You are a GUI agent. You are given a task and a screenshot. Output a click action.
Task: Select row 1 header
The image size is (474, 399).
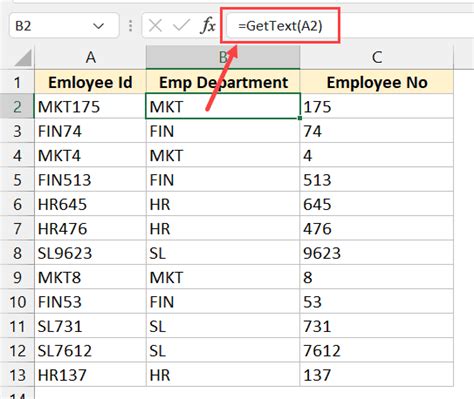point(17,82)
